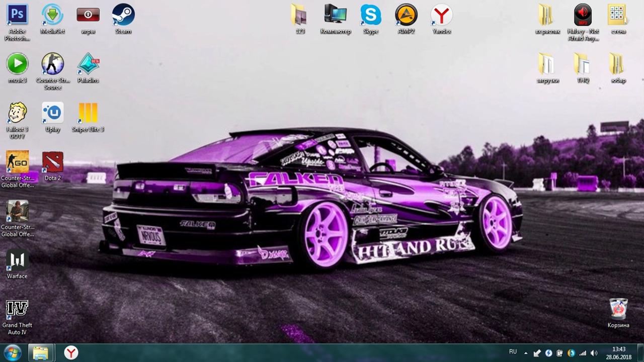Open the speaker volume control in tray
The width and height of the screenshot is (644, 362).
594,353
